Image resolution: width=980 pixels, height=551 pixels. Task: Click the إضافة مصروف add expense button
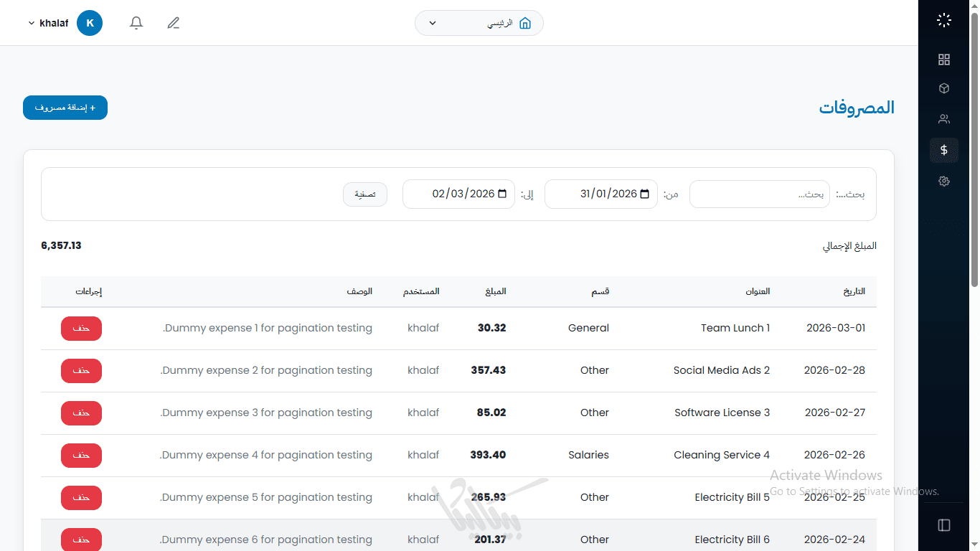coord(65,108)
